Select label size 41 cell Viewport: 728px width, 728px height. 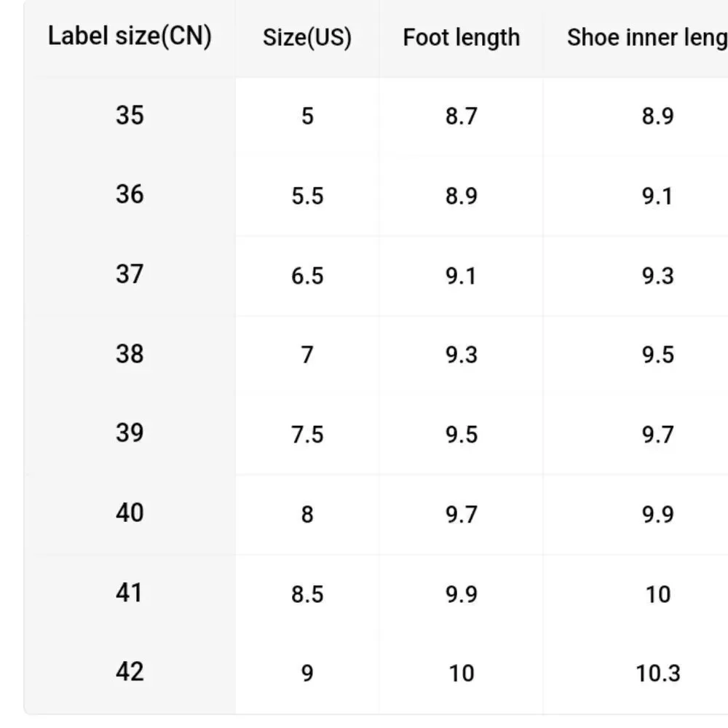(130, 593)
